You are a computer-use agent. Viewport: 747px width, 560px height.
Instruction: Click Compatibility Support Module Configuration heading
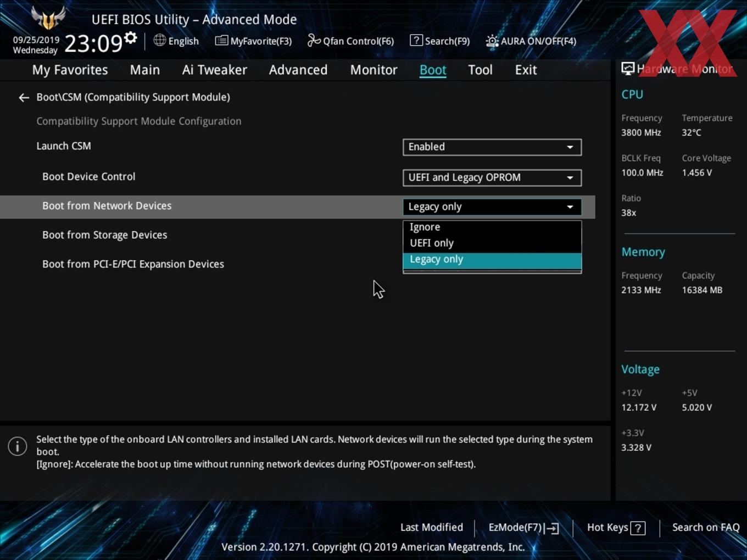[x=138, y=121]
